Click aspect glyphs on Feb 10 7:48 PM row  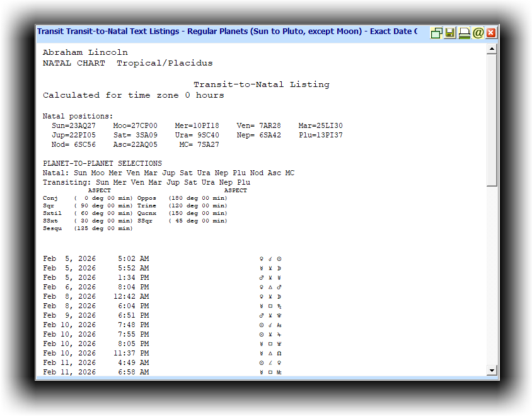pyautogui.click(x=270, y=325)
